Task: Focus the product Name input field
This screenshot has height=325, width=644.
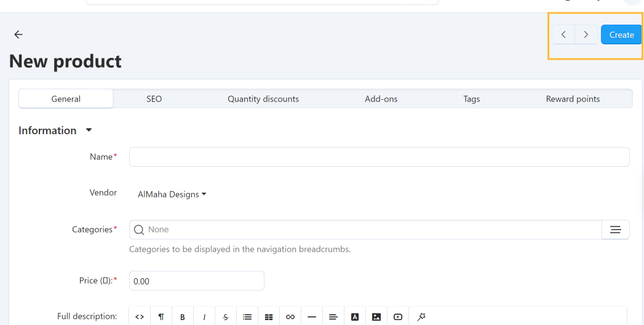Action: [379, 157]
